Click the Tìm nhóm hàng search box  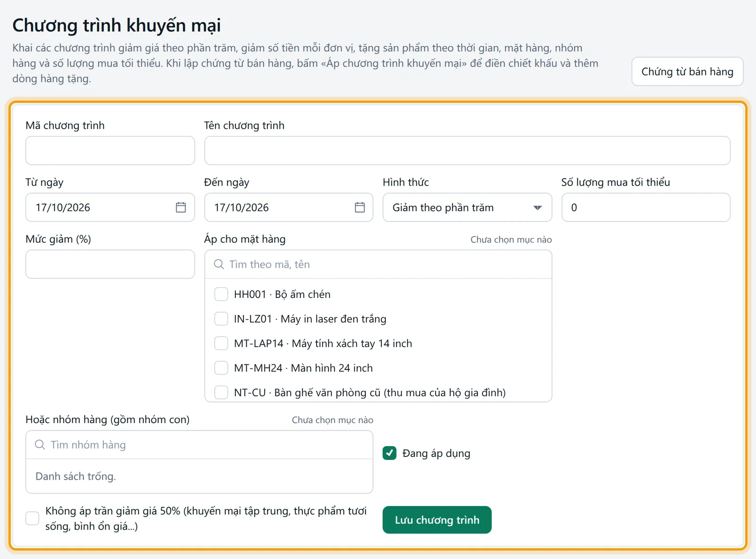[x=199, y=445]
